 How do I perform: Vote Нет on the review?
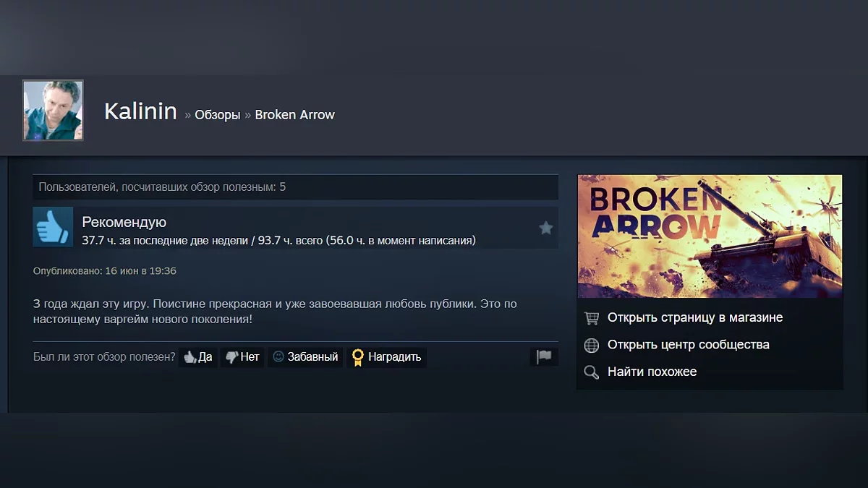coord(242,357)
